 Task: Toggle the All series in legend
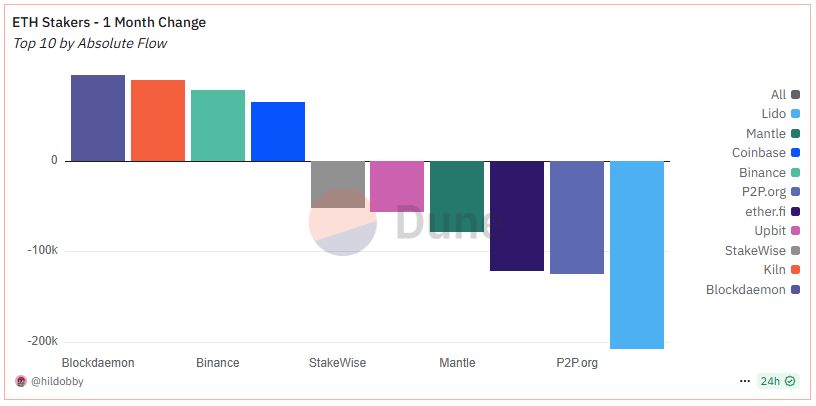pos(785,95)
